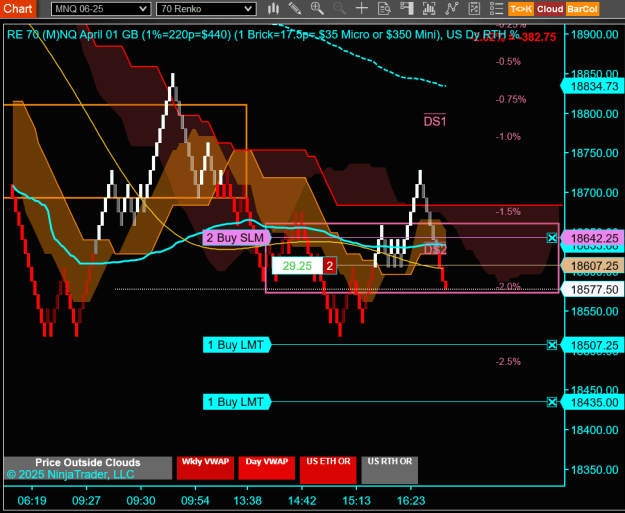Toggle the Cloud display button
This screenshot has width=625, height=513.
[550, 9]
